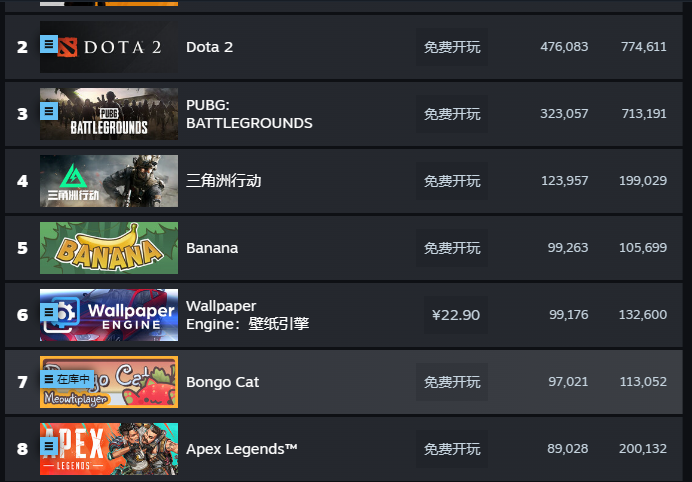Go to the 三角洲行动 game title
The image size is (692, 482).
(x=223, y=181)
